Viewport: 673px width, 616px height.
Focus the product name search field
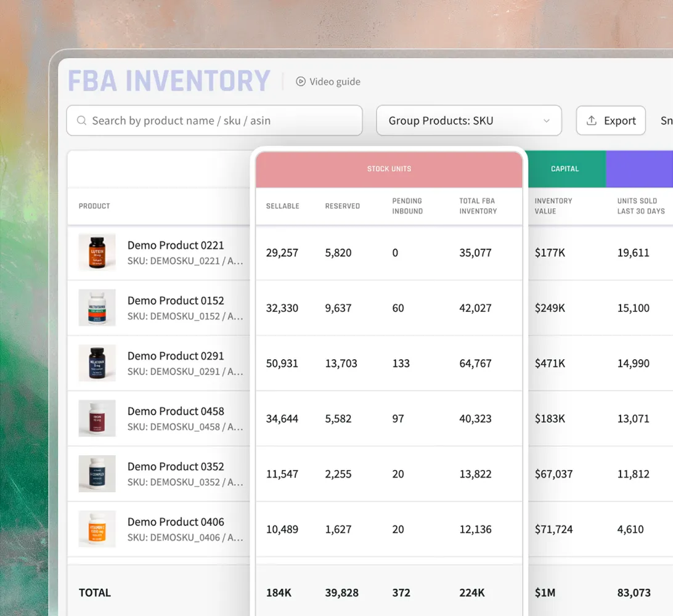[214, 121]
